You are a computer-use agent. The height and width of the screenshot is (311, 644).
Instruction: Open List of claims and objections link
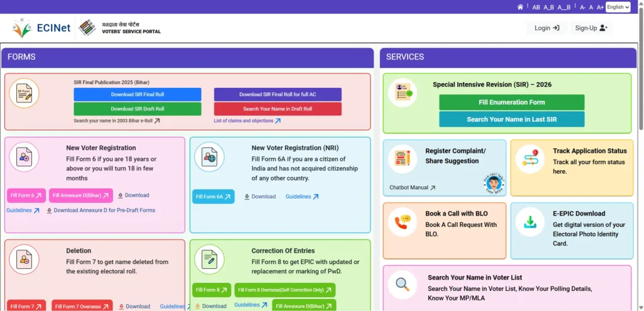[247, 121]
